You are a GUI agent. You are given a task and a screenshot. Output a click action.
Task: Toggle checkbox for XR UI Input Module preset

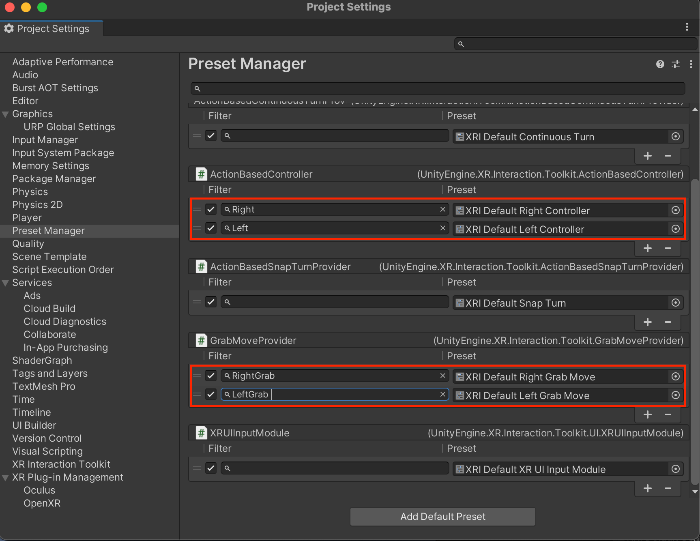coord(211,468)
